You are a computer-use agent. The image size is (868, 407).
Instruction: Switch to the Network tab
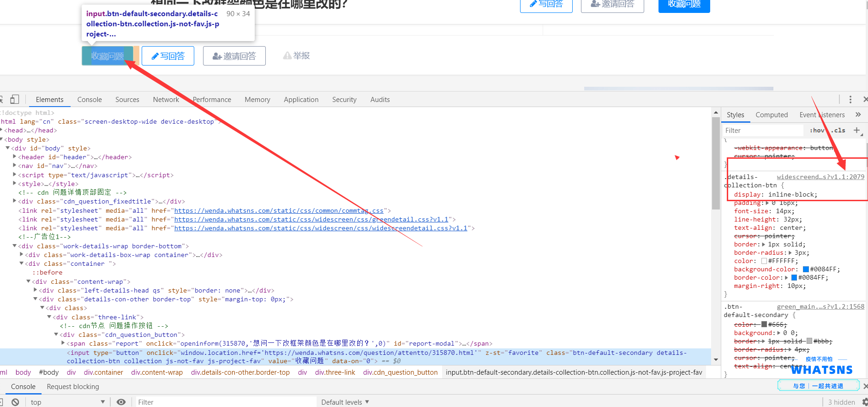166,100
